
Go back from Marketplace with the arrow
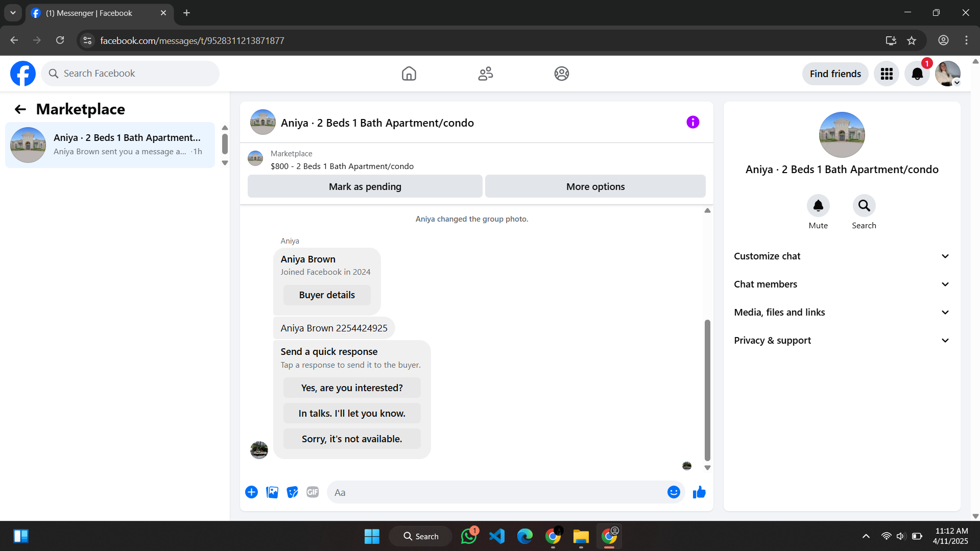[20, 109]
